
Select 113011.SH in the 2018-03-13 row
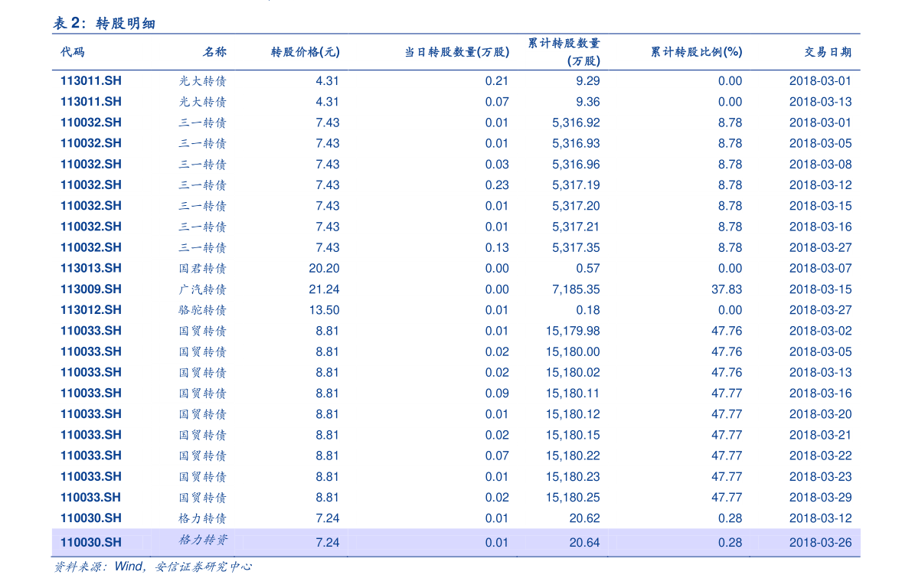tap(90, 102)
